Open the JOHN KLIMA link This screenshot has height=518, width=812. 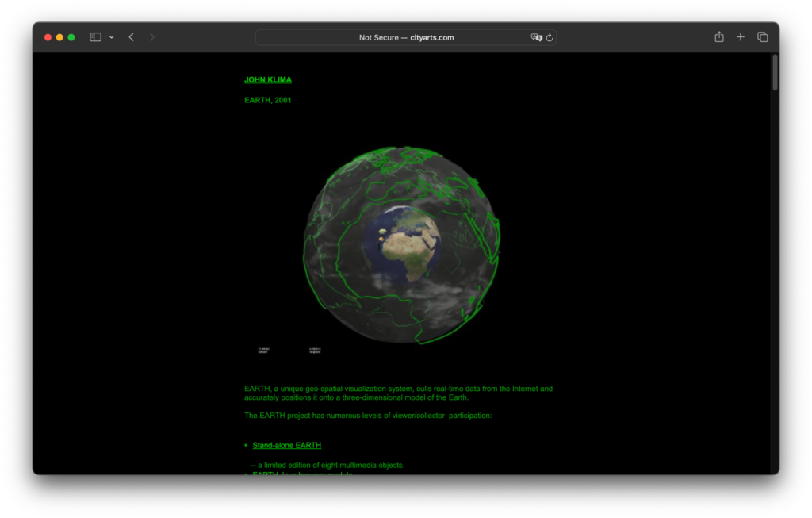[268, 79]
